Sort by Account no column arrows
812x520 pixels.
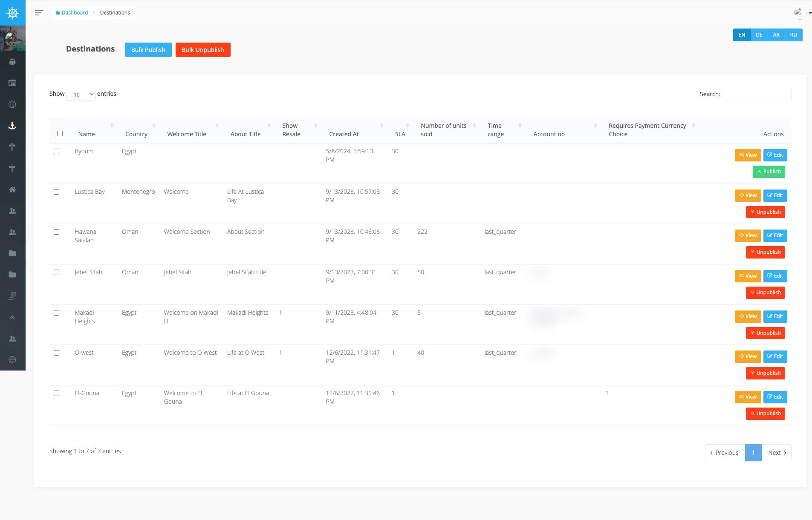pos(595,125)
